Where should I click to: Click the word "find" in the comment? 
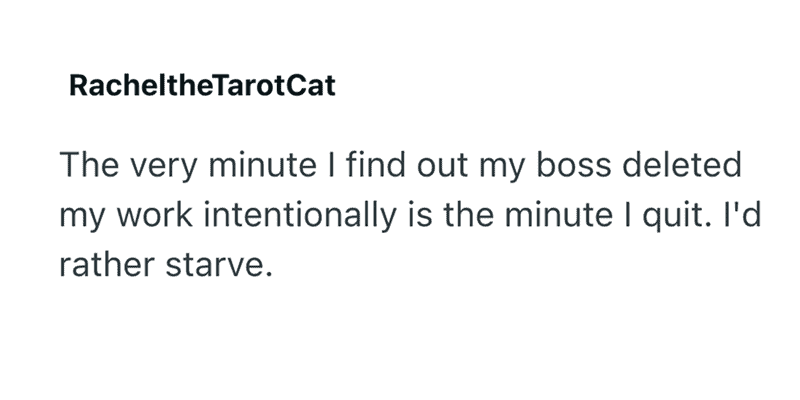click(x=376, y=165)
